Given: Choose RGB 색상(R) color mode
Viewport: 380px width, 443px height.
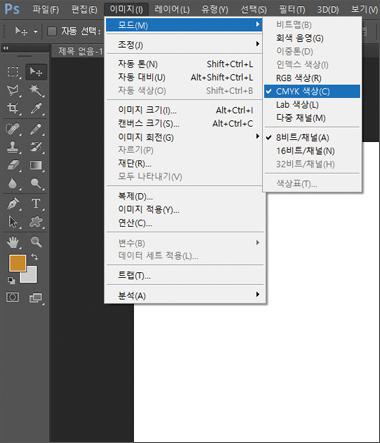Looking at the screenshot, I should coord(312,78).
